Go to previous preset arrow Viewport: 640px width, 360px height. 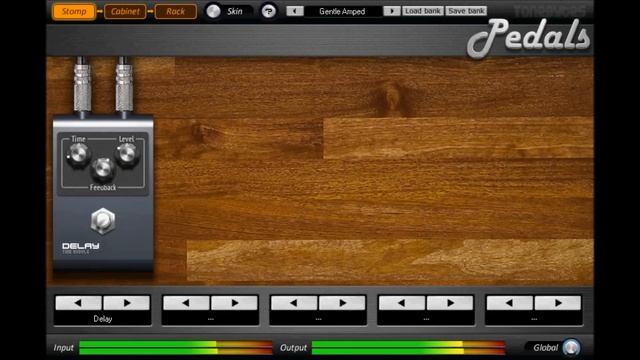[x=295, y=11]
